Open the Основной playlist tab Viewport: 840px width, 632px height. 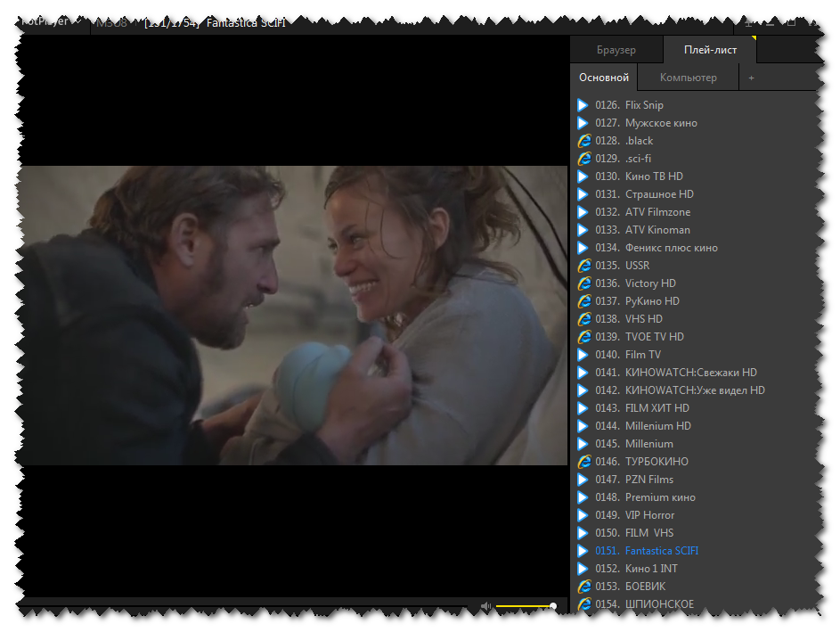(x=604, y=78)
